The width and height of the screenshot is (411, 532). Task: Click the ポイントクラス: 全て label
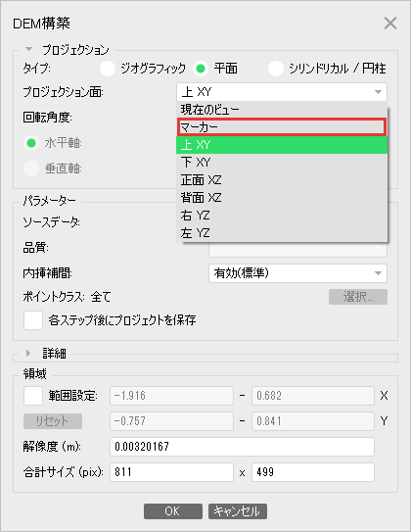[x=67, y=297]
